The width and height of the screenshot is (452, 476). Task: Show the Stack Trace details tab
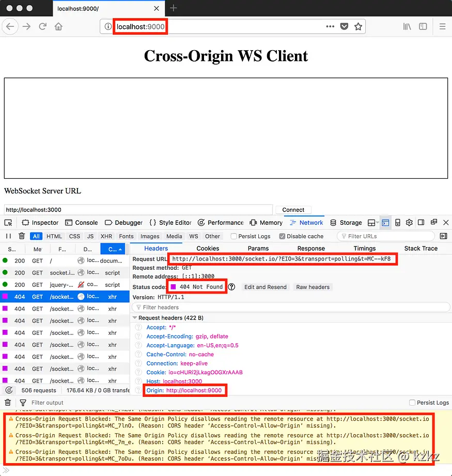(421, 248)
